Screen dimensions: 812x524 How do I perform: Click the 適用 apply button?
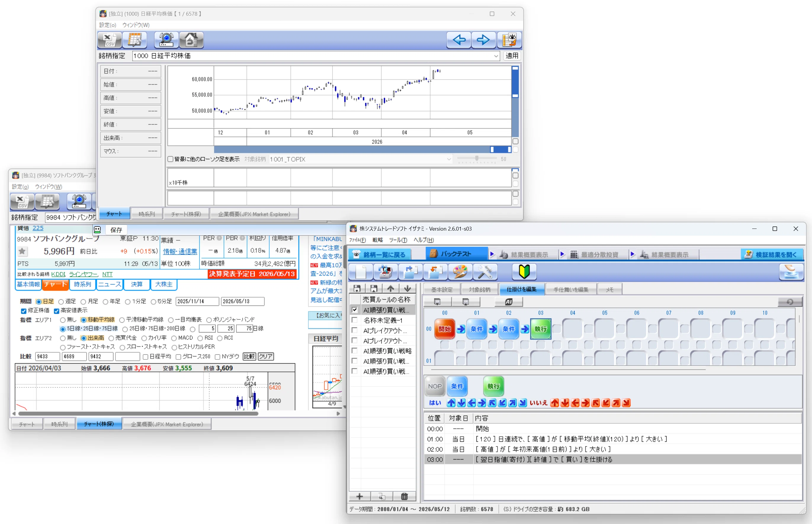tap(512, 56)
